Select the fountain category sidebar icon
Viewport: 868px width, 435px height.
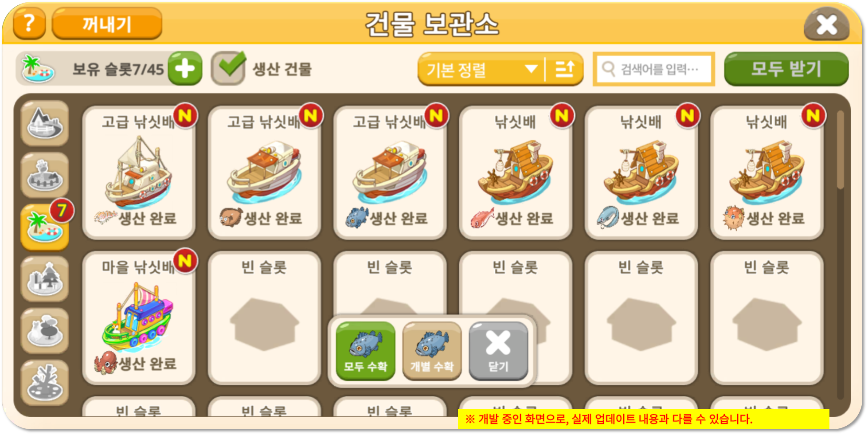click(x=44, y=175)
